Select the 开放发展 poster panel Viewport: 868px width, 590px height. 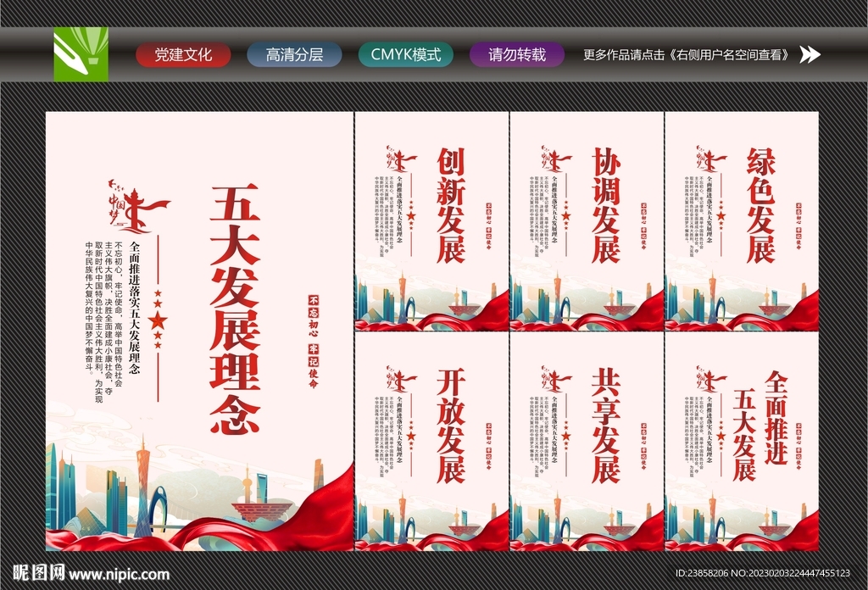tap(431, 442)
